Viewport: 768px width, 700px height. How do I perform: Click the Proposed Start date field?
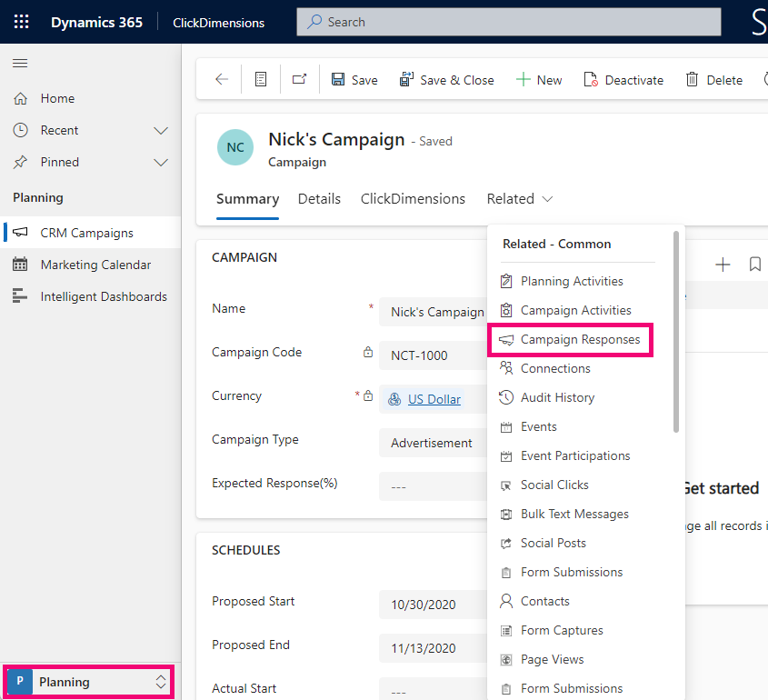433,605
